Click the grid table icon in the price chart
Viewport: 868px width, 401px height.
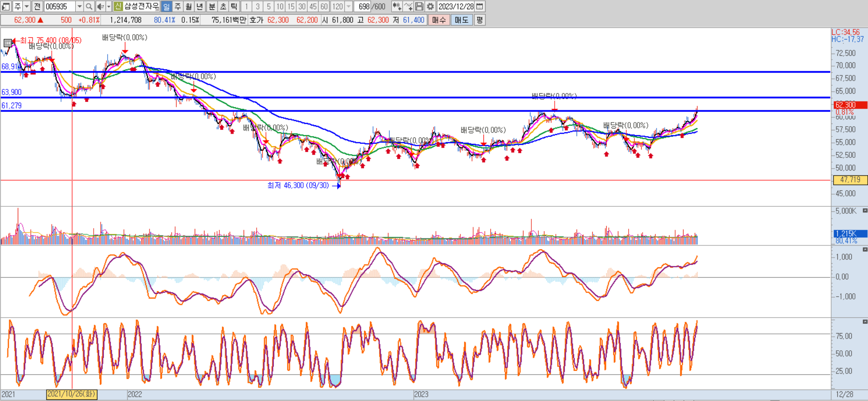point(7,43)
